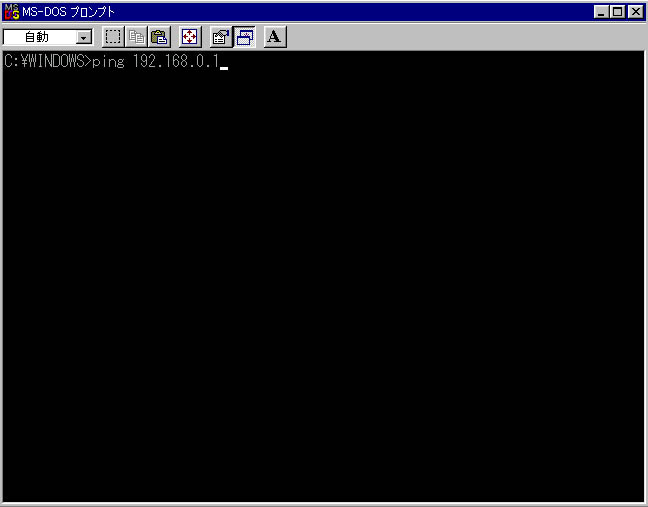Screen dimensions: 648x507
Task: Click the Copy toolbar icon
Action: click(136, 37)
